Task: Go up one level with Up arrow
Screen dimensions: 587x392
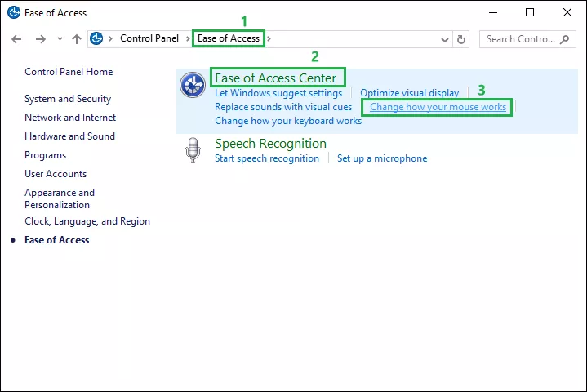Action: coord(77,39)
